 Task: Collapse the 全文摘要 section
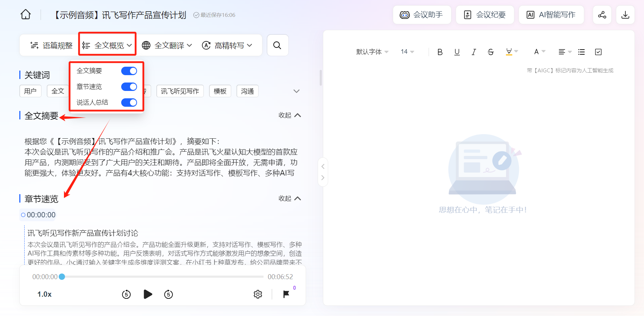click(x=290, y=115)
